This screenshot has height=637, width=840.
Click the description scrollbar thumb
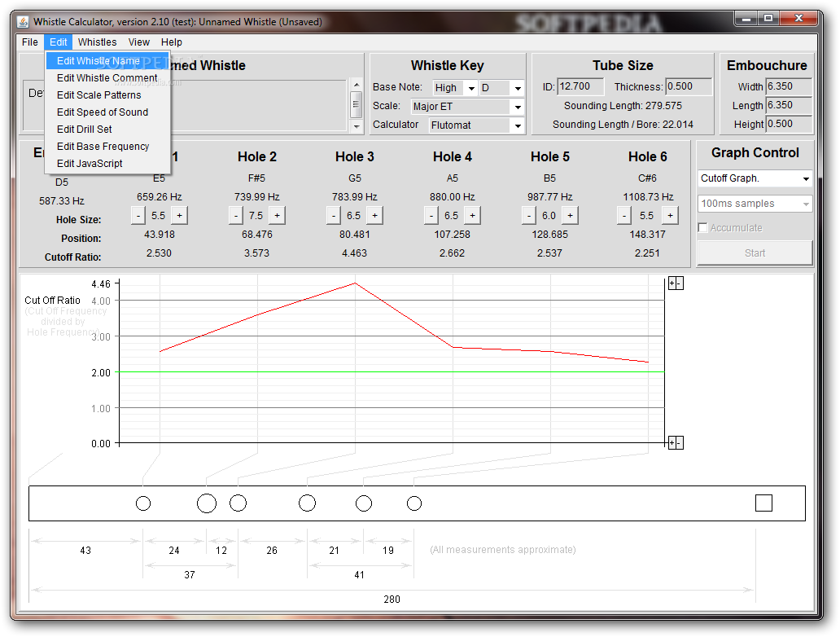(356, 104)
